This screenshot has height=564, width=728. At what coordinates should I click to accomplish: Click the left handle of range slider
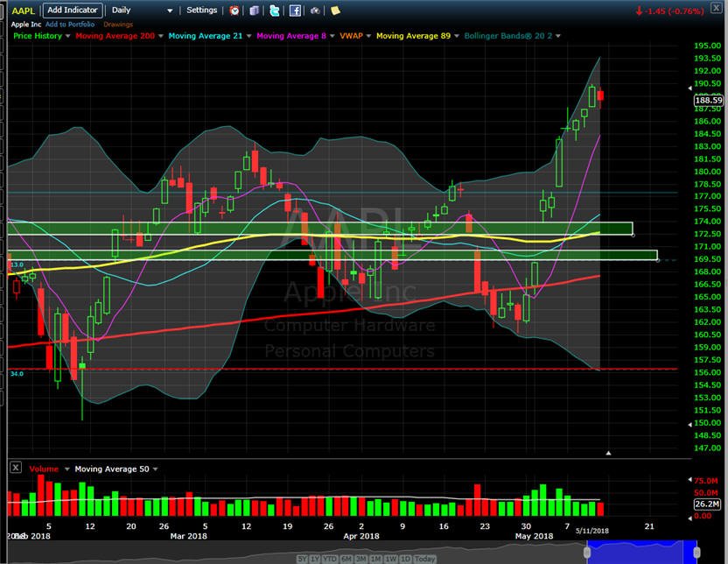(587, 553)
